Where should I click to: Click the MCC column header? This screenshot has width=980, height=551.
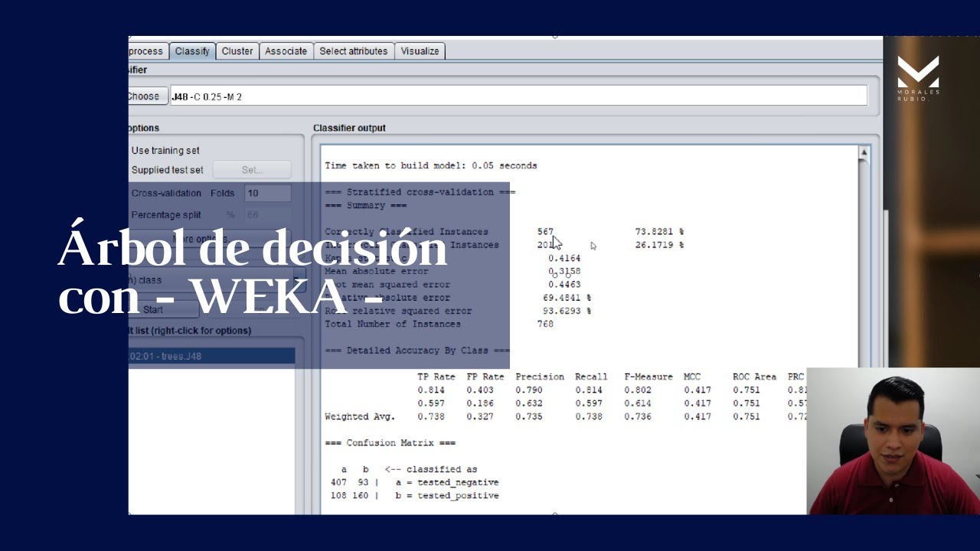click(692, 377)
